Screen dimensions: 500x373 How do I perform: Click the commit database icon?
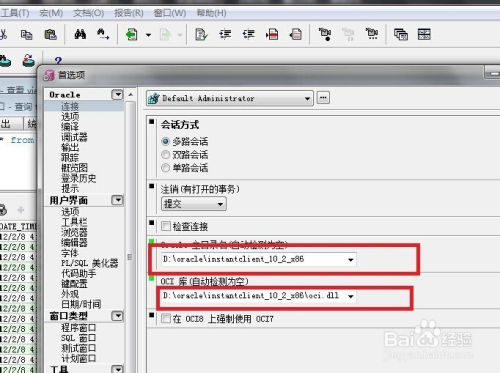point(5,60)
